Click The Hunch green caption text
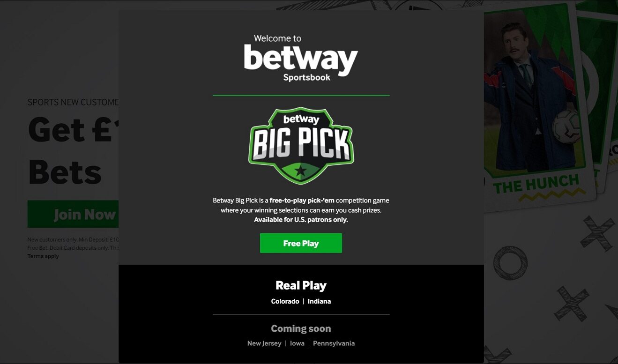The width and height of the screenshot is (618, 364). point(536,184)
